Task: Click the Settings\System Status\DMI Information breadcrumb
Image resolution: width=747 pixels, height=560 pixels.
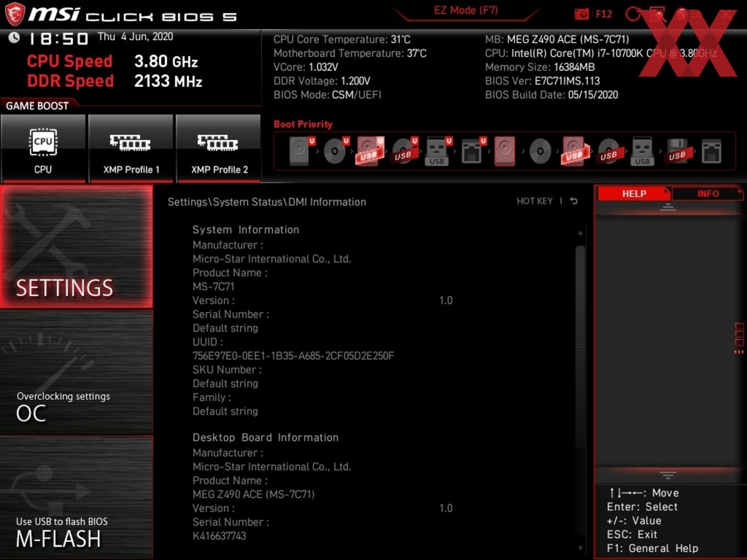Action: coord(267,202)
